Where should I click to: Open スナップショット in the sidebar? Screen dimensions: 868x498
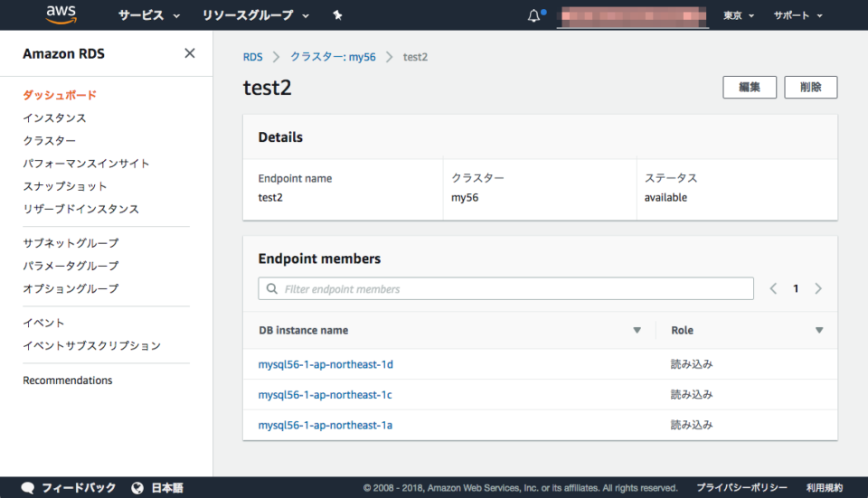click(65, 186)
